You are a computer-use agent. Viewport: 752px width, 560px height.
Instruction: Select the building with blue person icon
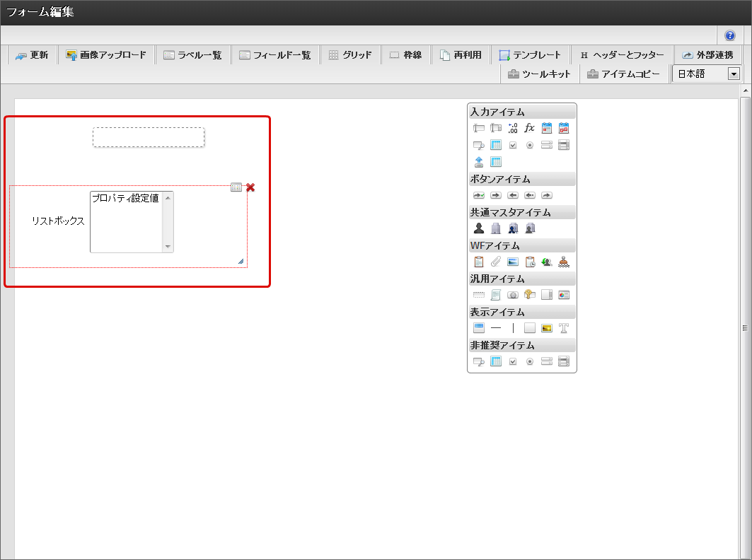click(x=513, y=228)
